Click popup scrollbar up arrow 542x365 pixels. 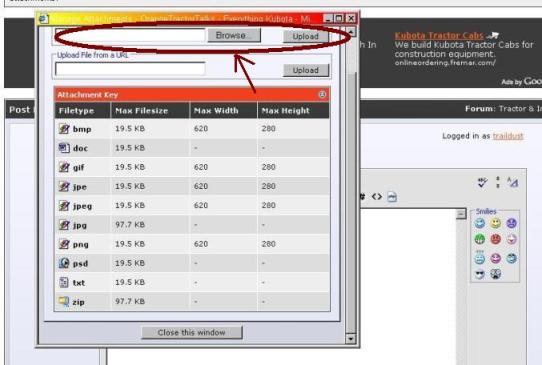pos(351,32)
